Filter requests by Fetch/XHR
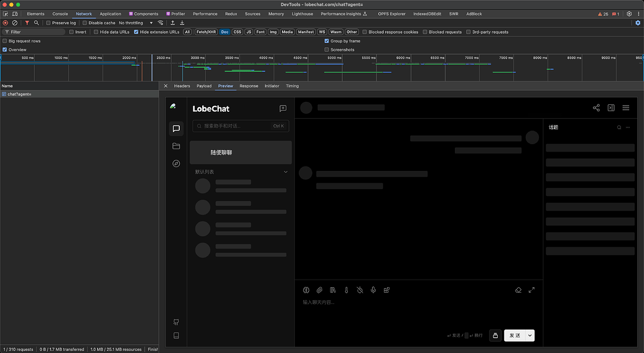Viewport: 644px width, 353px height. click(x=206, y=32)
